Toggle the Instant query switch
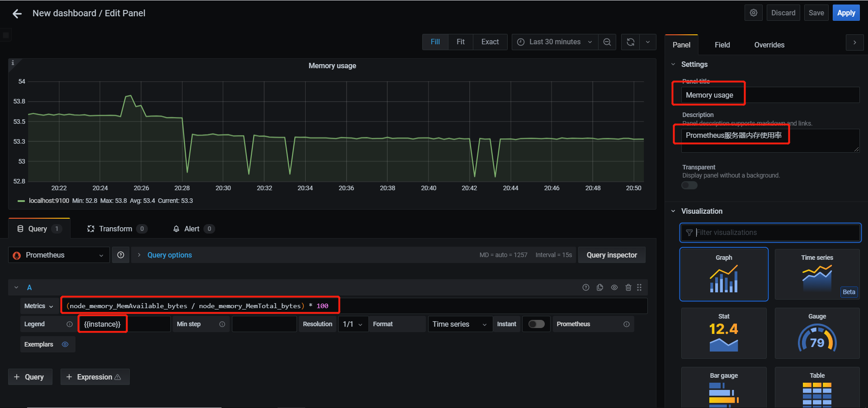868x408 pixels. [537, 324]
